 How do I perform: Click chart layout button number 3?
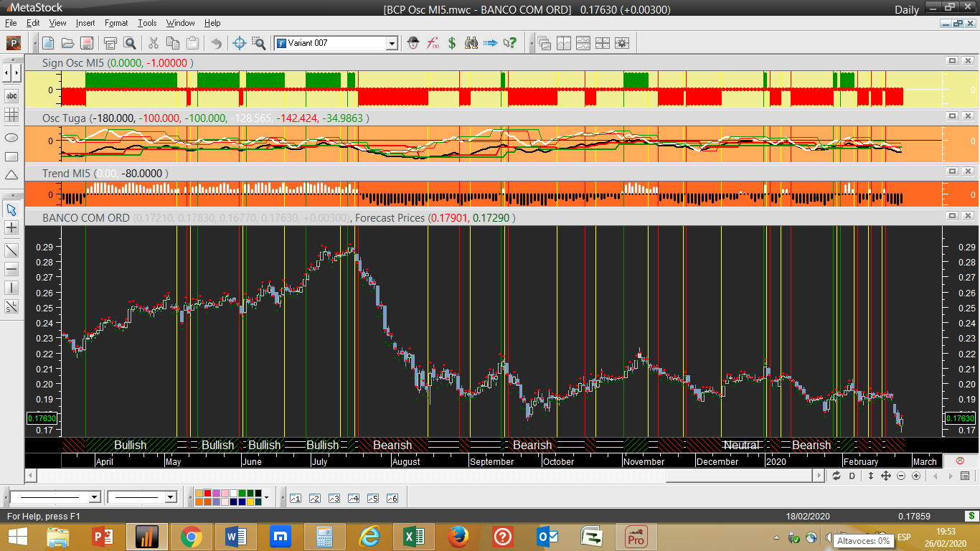coord(334,498)
